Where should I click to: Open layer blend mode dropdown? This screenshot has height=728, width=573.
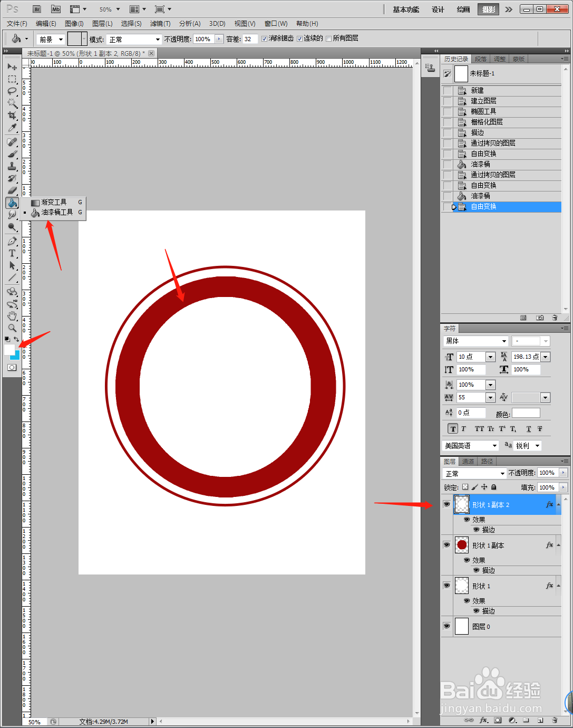click(474, 473)
